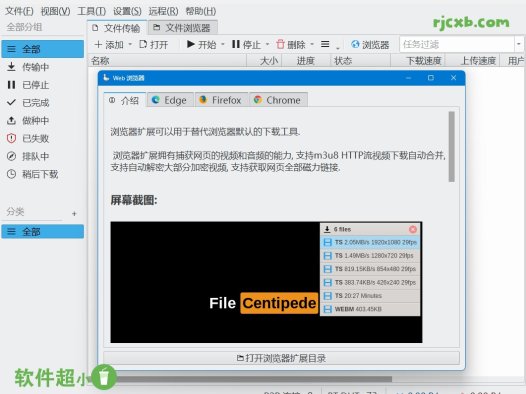Open the 视图(V) menu
526x394 pixels.
(55, 11)
